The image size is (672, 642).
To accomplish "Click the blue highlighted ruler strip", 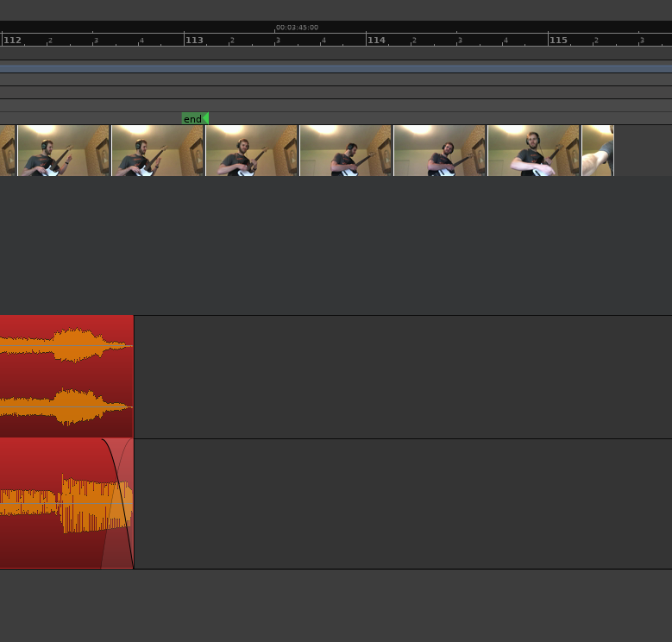I will coord(336,67).
